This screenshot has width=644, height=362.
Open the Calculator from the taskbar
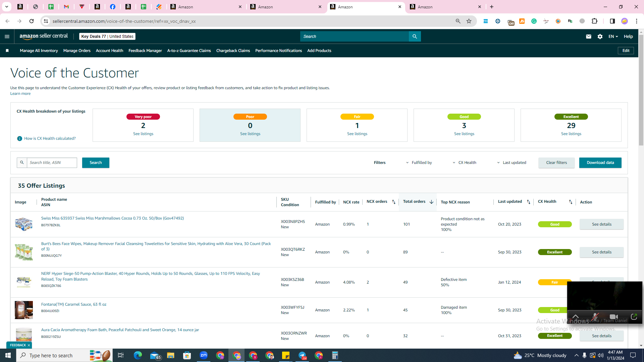click(335, 355)
